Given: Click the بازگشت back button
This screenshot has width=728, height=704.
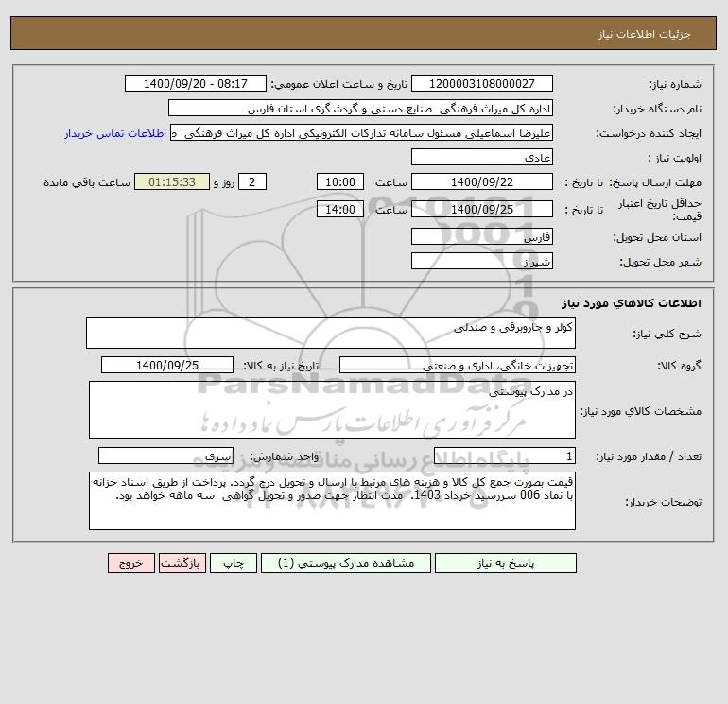Looking at the screenshot, I should (182, 563).
